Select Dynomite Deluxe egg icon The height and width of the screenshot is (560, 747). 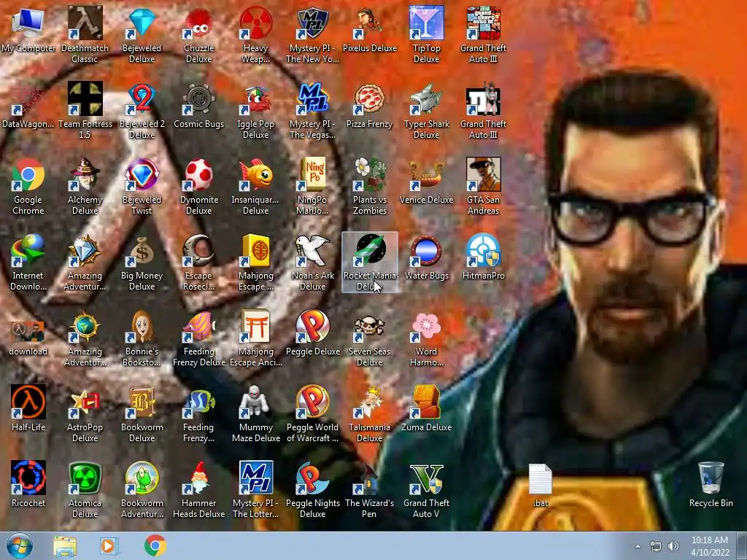[x=198, y=174]
